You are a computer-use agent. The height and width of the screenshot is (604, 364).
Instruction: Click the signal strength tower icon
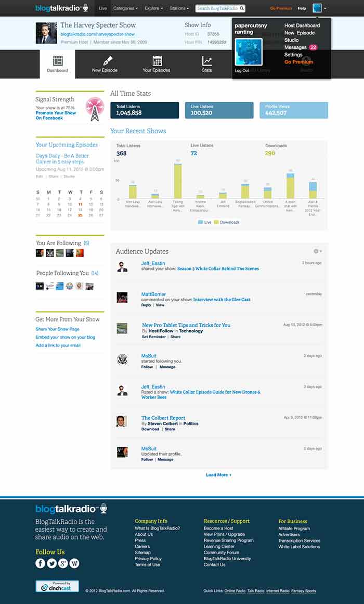pos(95,109)
